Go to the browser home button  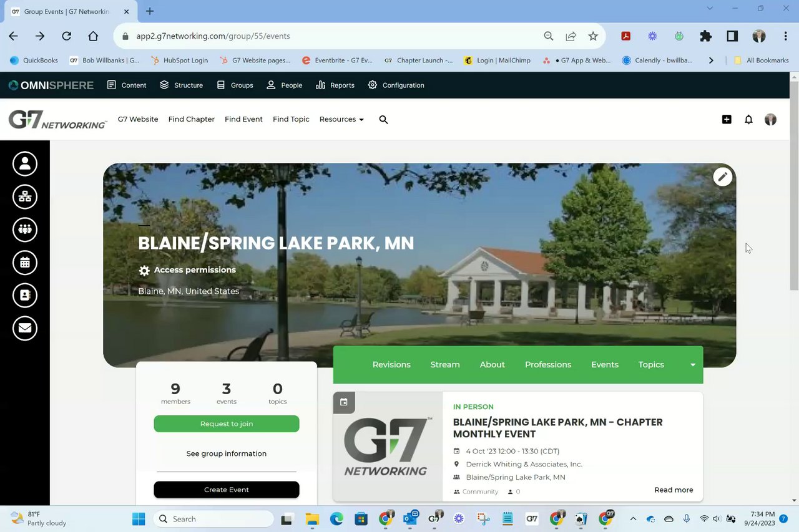tap(93, 36)
